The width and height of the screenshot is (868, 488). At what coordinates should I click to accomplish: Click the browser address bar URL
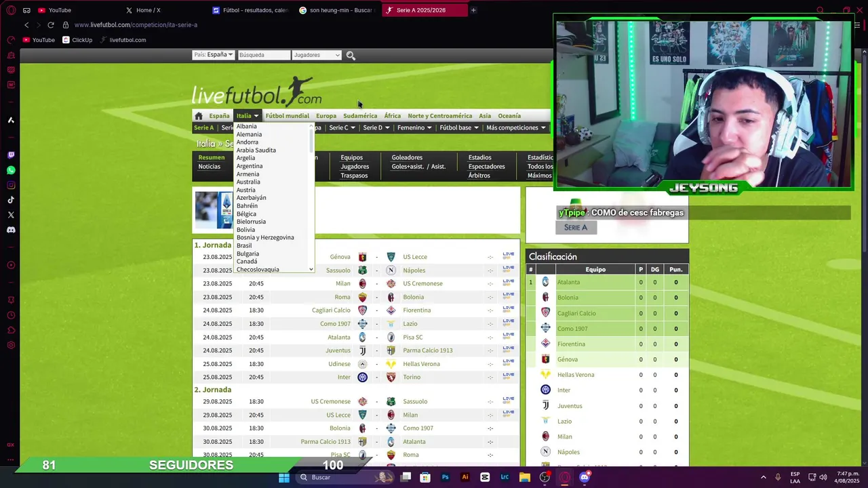pyautogui.click(x=136, y=25)
